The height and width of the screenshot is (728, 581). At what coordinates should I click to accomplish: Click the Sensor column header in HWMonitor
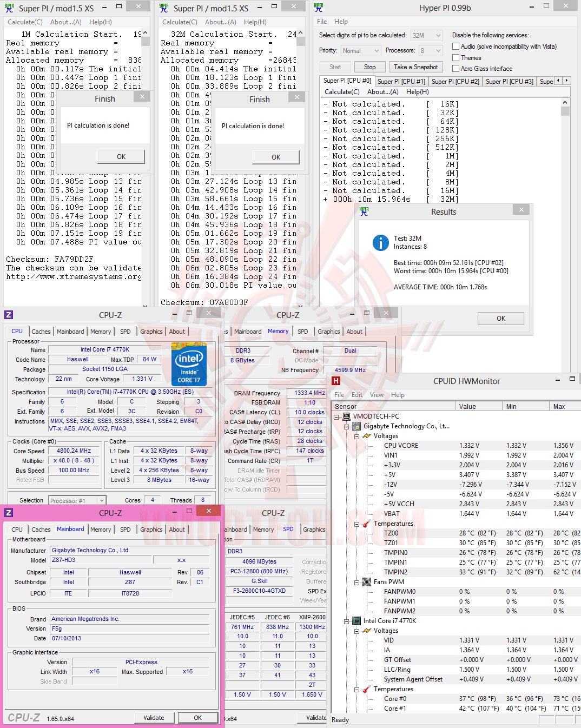tap(393, 407)
